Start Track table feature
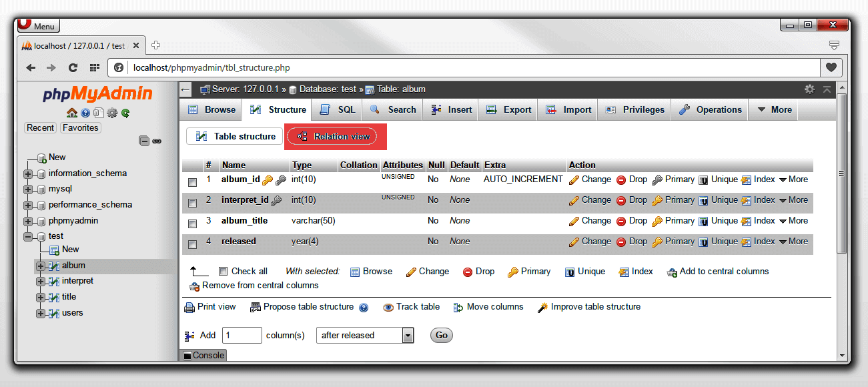The height and width of the screenshot is (387, 868). coord(411,307)
